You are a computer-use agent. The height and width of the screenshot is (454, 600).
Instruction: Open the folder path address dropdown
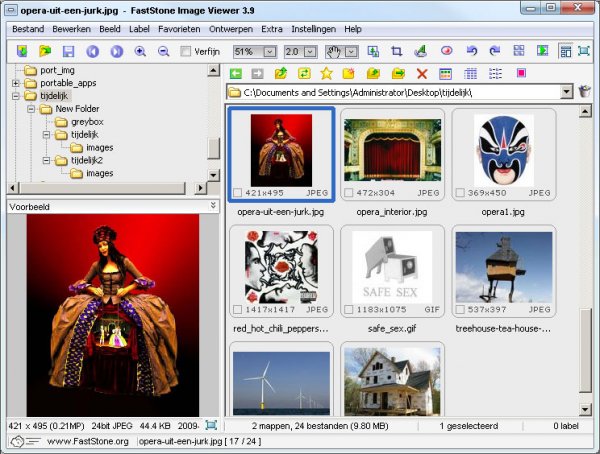tap(567, 92)
